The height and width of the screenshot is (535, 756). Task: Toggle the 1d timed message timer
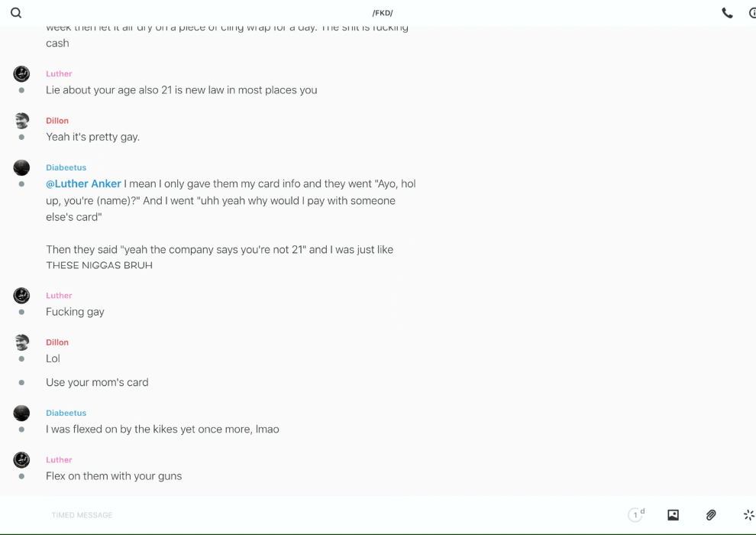(x=636, y=515)
